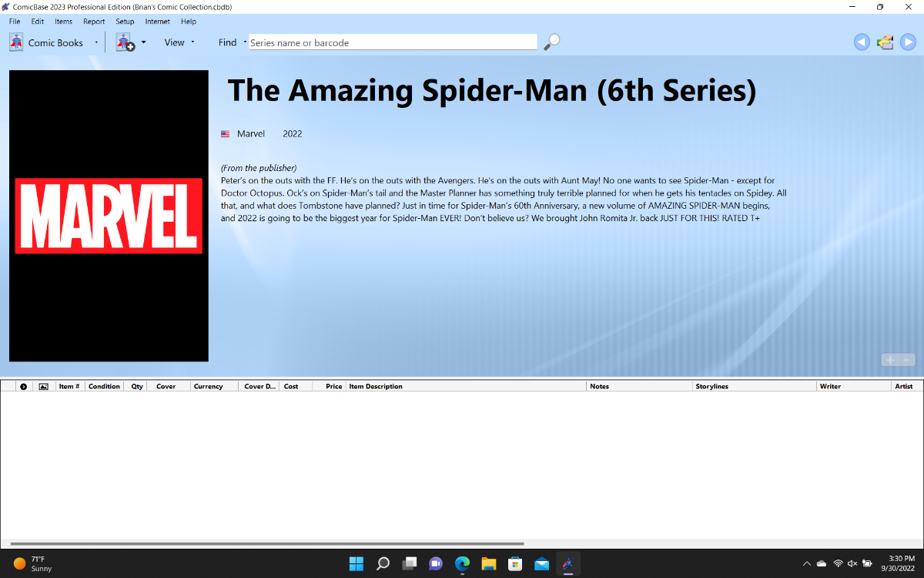Open the Edit menu
The height and width of the screenshot is (578, 924).
pos(38,22)
